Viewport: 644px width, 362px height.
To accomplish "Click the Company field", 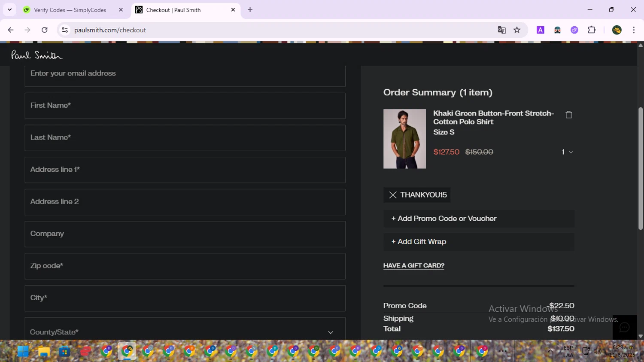I will point(185,234).
